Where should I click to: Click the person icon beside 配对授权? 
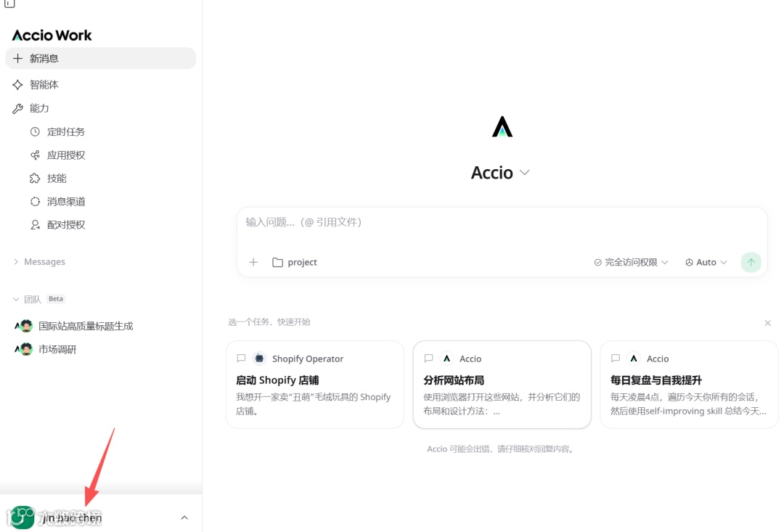[35, 225]
